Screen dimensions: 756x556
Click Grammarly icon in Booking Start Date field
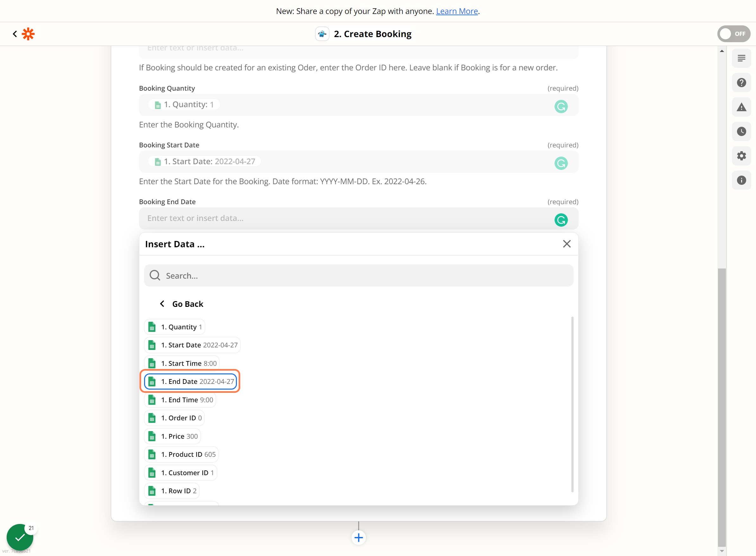click(561, 163)
